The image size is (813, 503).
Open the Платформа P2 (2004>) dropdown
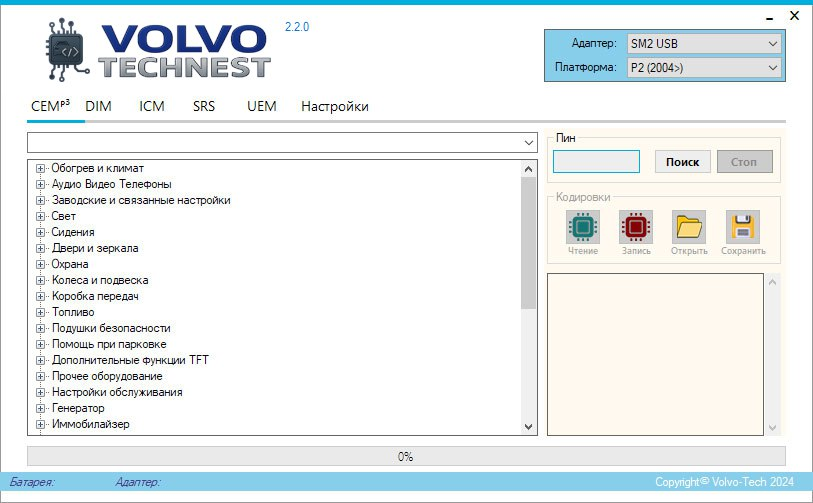coord(704,67)
